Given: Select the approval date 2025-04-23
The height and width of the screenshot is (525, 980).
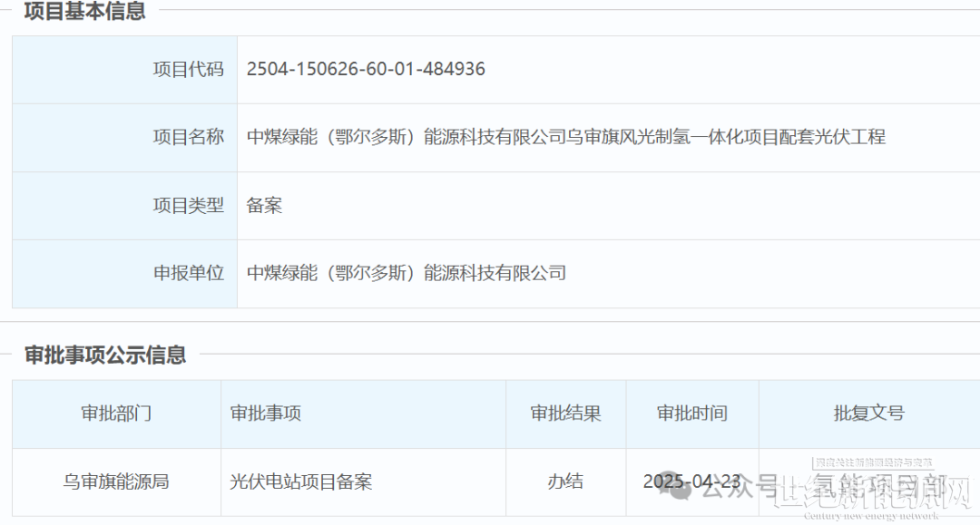Looking at the screenshot, I should click(691, 481).
